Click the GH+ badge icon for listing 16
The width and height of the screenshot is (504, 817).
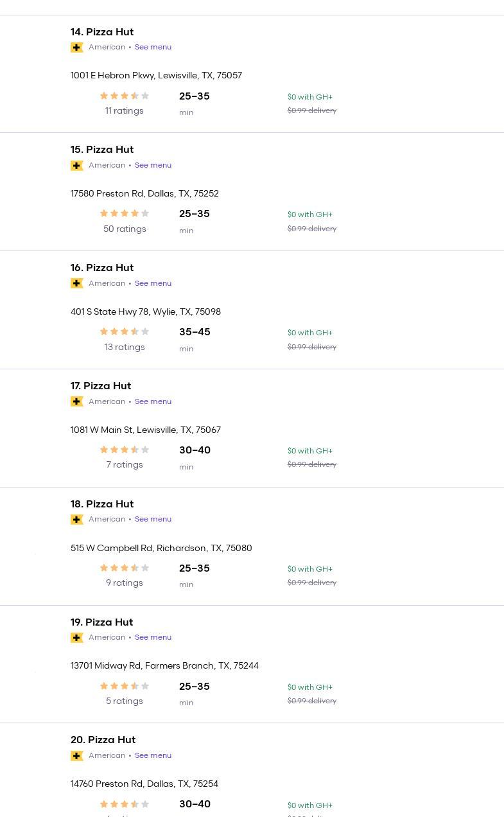pyautogui.click(x=77, y=283)
